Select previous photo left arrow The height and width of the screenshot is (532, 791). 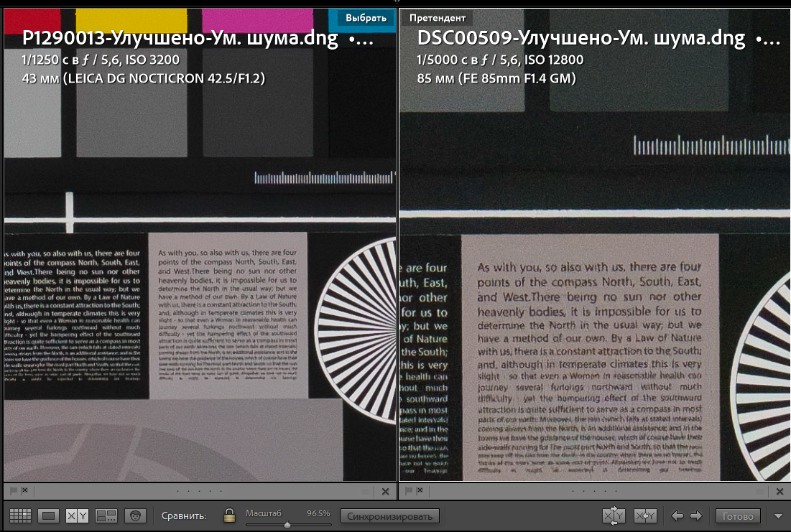pos(677,515)
